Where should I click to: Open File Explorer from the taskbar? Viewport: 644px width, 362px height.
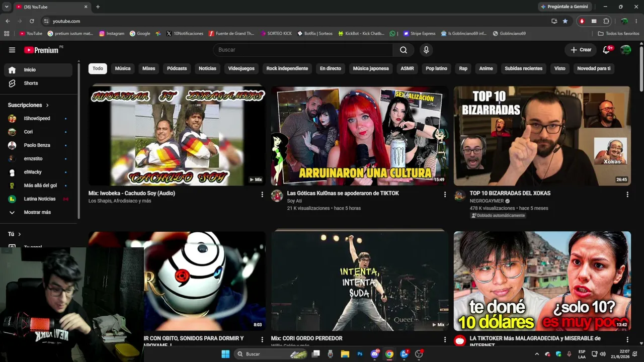tap(345, 354)
